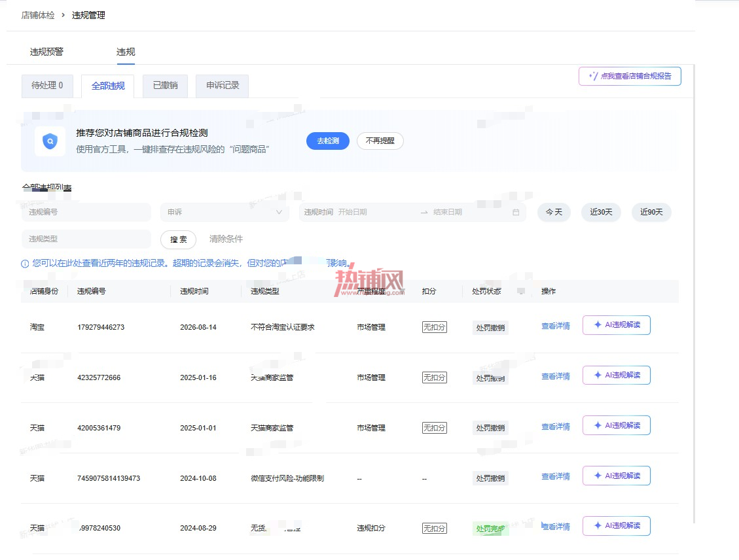Screen dimensions: 739x560
Task: Click AI违规解读 for violation 42325772666
Action: click(x=617, y=376)
